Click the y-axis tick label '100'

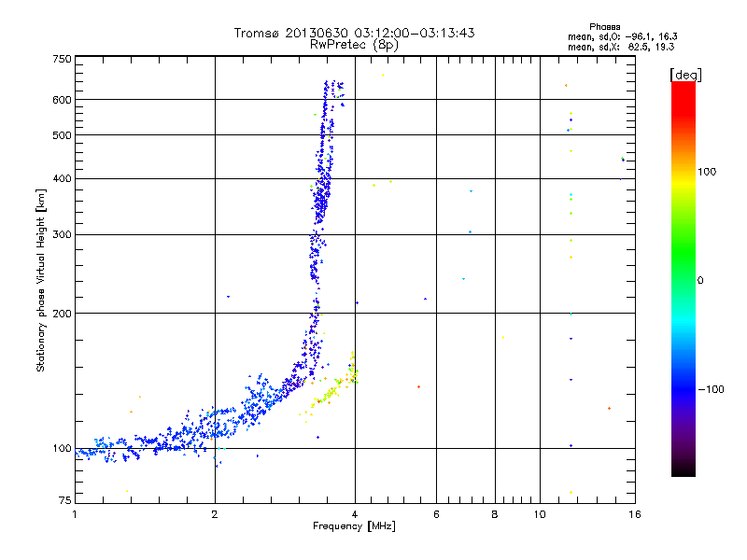63,449
